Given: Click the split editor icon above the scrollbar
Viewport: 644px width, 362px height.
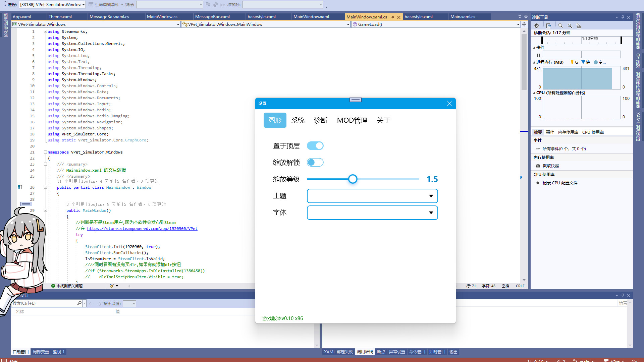Looking at the screenshot, I should [524, 24].
